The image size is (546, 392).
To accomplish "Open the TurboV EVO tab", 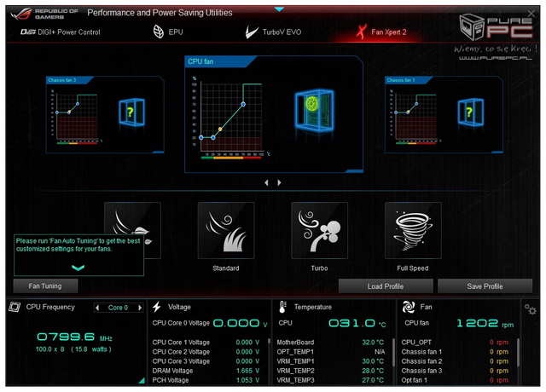I will pos(273,32).
